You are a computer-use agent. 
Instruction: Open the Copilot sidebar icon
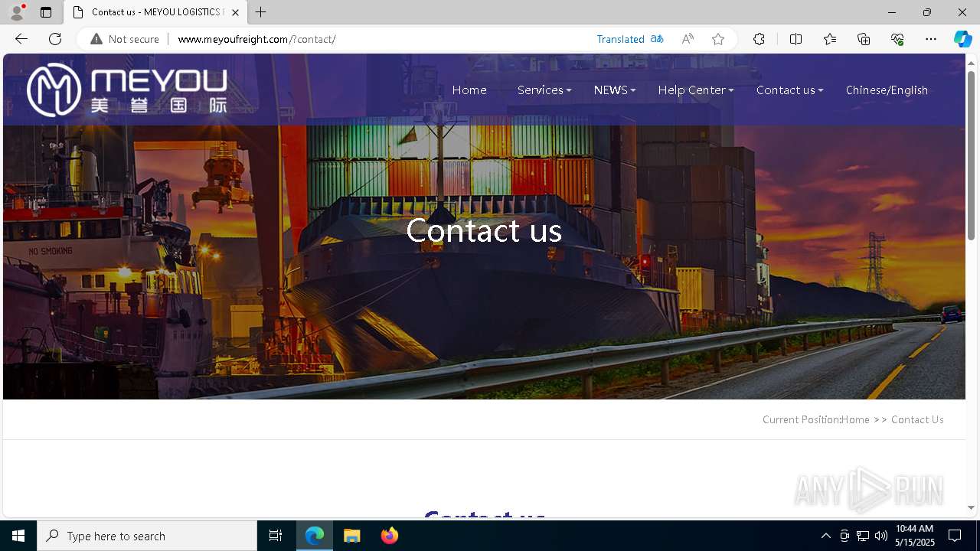(x=962, y=39)
